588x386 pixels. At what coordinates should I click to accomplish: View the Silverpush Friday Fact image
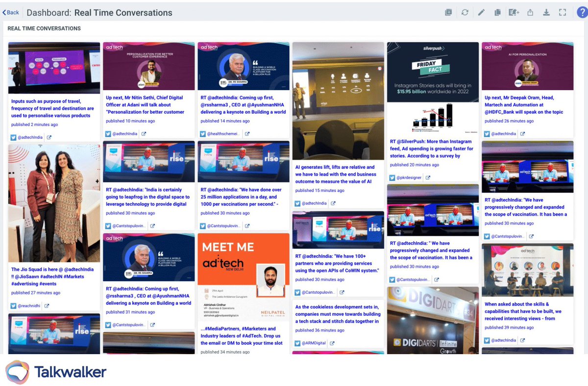coord(433,88)
